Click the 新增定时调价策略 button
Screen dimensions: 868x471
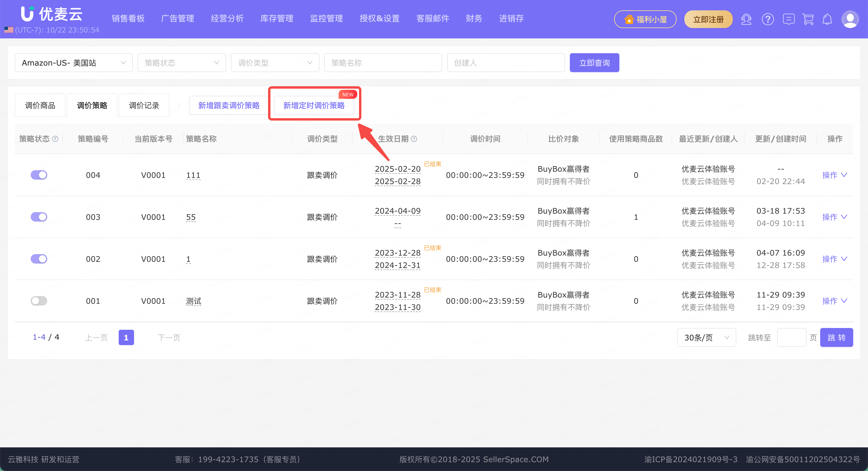[314, 105]
